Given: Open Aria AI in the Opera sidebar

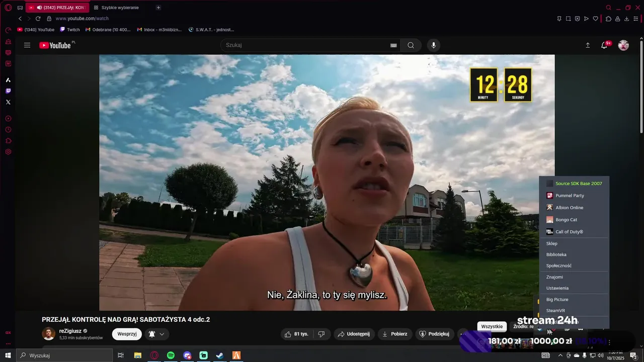Looking at the screenshot, I should (8, 80).
